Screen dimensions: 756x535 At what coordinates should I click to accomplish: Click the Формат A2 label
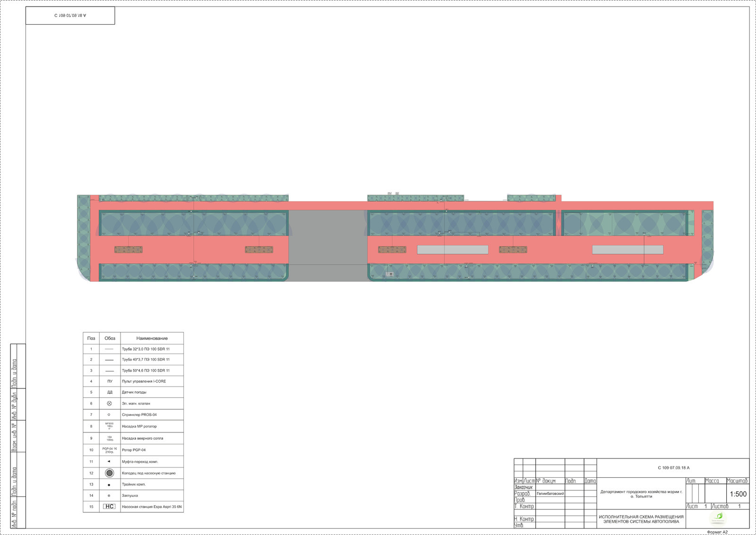(717, 532)
